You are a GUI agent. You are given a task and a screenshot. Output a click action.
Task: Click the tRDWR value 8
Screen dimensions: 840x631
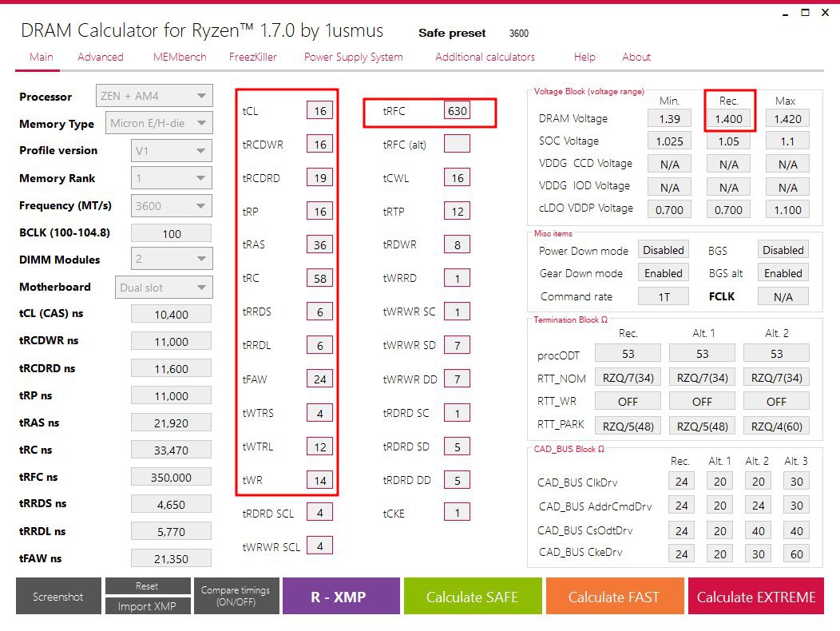(457, 244)
